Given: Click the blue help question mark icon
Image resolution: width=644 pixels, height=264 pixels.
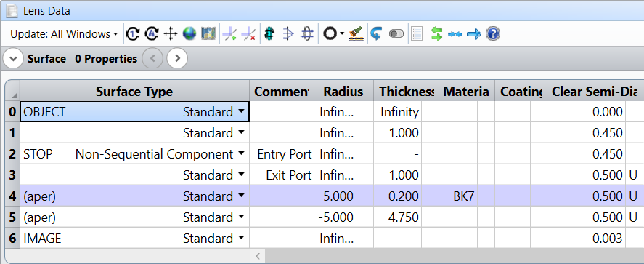Looking at the screenshot, I should point(493,33).
